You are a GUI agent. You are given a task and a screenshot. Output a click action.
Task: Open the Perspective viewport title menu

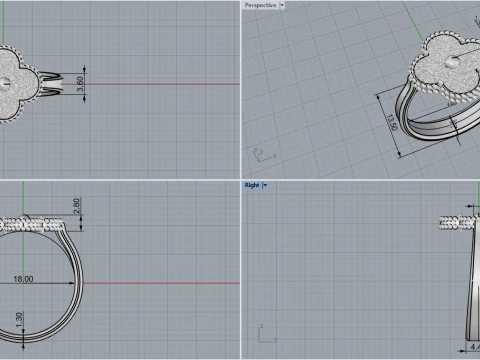260,5
